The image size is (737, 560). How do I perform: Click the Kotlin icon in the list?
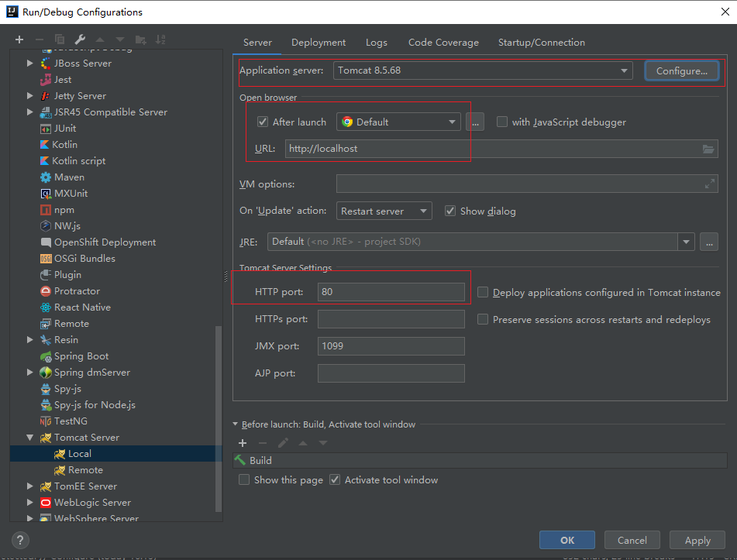(x=45, y=145)
